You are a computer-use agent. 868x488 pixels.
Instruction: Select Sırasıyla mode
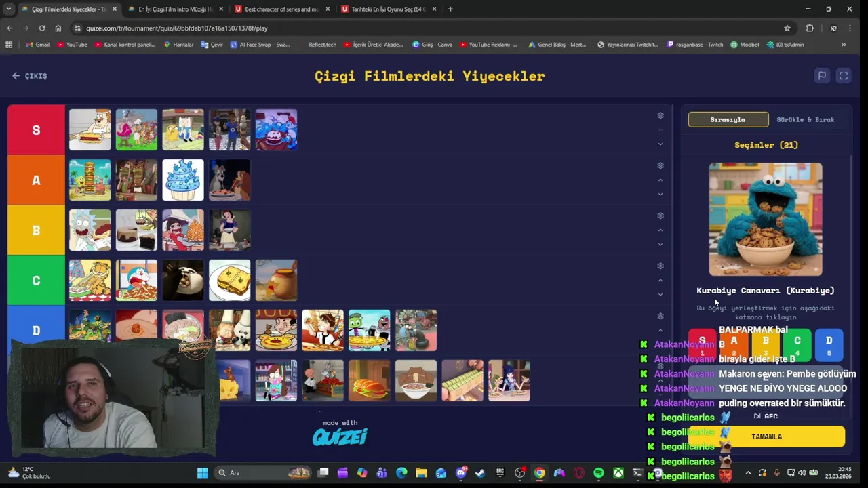(x=728, y=120)
